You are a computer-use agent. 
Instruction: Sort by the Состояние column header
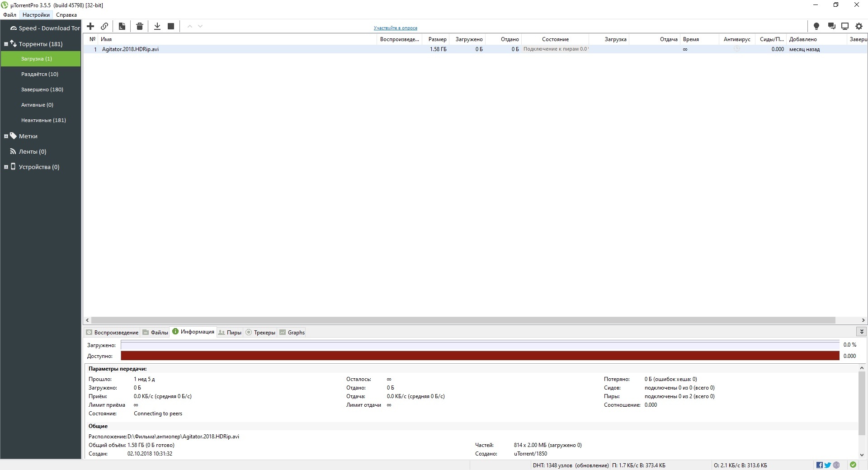tap(555, 39)
